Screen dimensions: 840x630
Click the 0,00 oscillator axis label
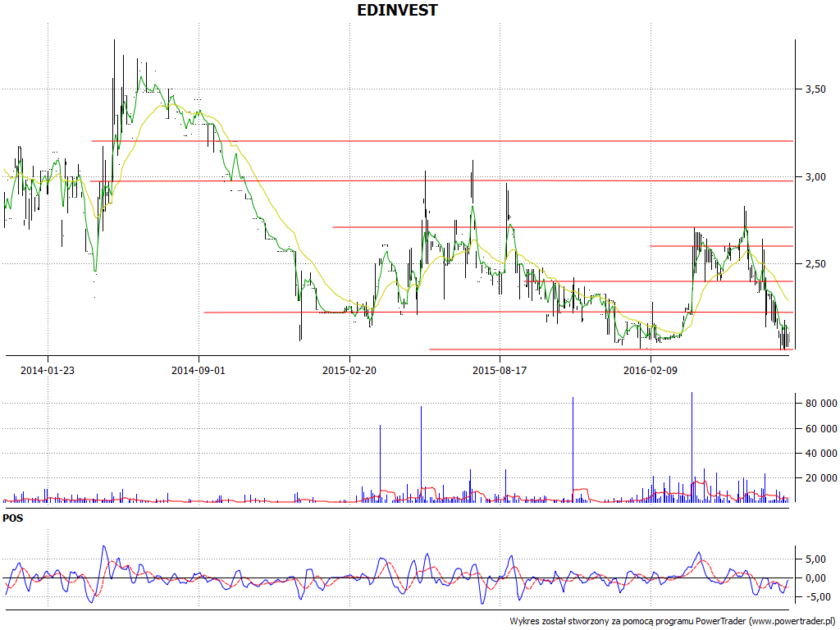815,578
